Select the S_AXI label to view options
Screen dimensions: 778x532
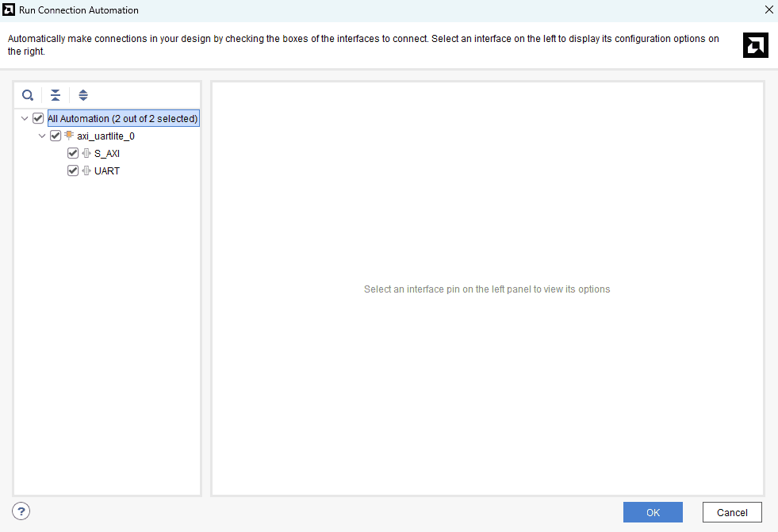[107, 153]
